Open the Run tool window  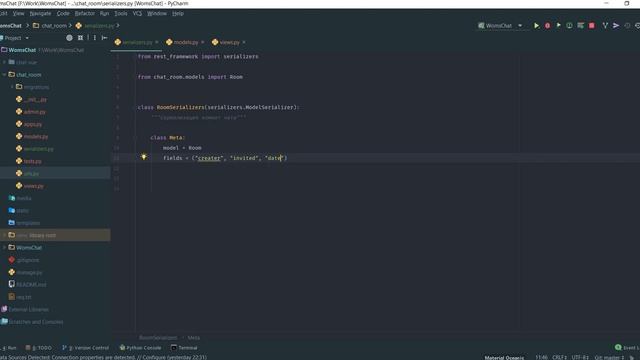tap(9, 348)
